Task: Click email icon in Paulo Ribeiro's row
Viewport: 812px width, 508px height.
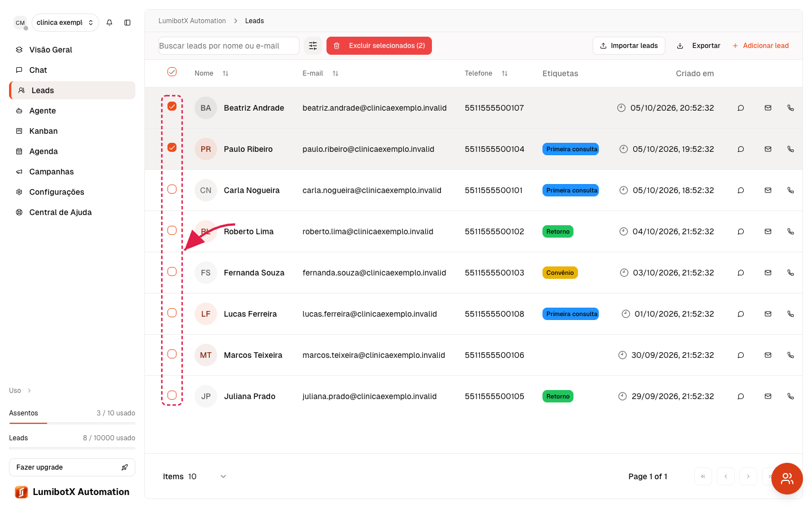Action: 768,149
